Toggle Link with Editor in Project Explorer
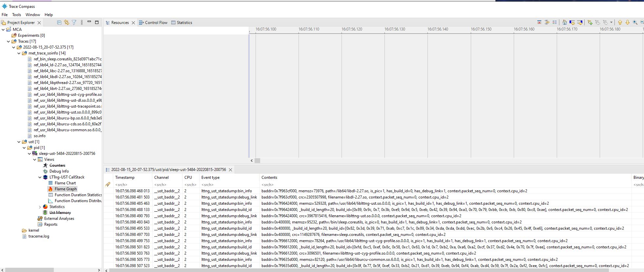 (x=67, y=23)
